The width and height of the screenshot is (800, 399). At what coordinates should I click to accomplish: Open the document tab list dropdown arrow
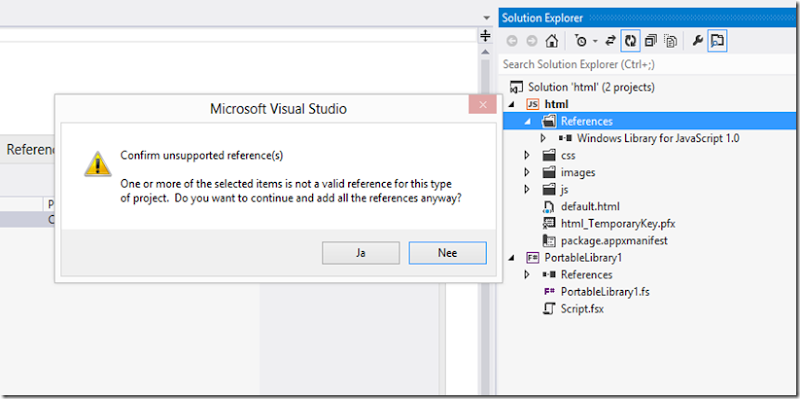[x=486, y=18]
